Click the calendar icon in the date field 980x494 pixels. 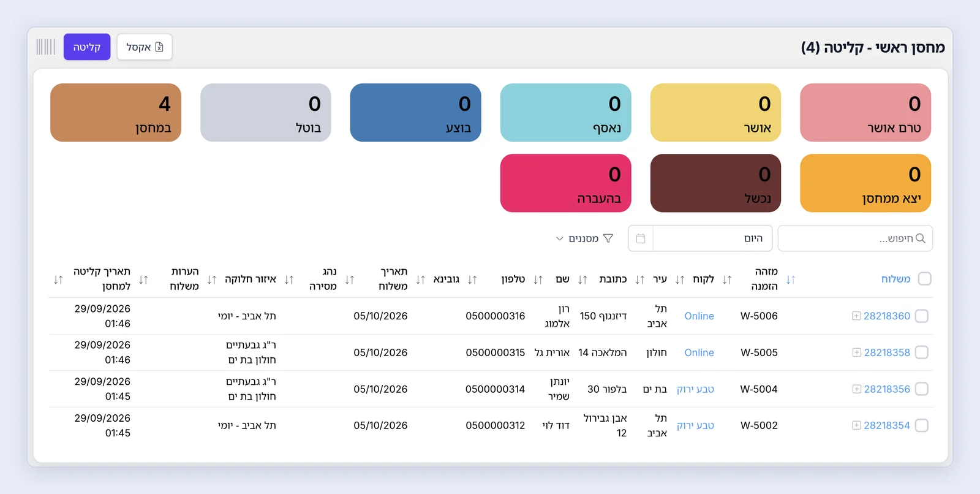click(641, 238)
